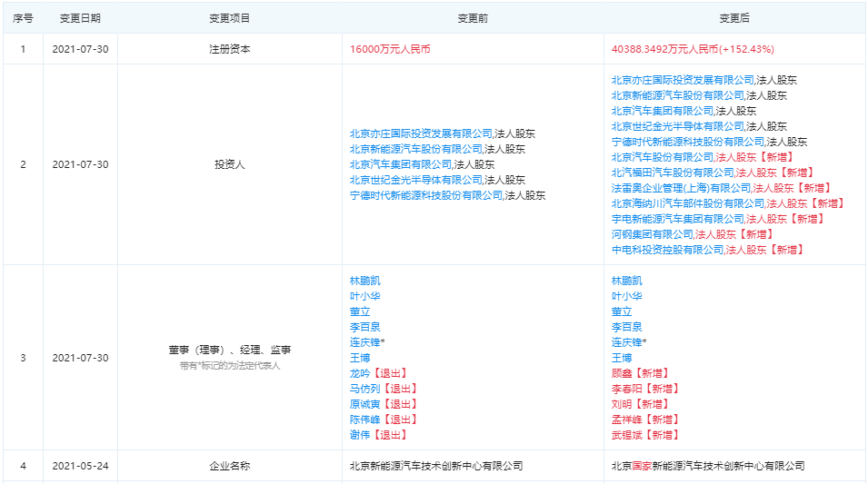Click 王博 in the 变更前 column
The width and height of the screenshot is (868, 484).
pos(360,358)
